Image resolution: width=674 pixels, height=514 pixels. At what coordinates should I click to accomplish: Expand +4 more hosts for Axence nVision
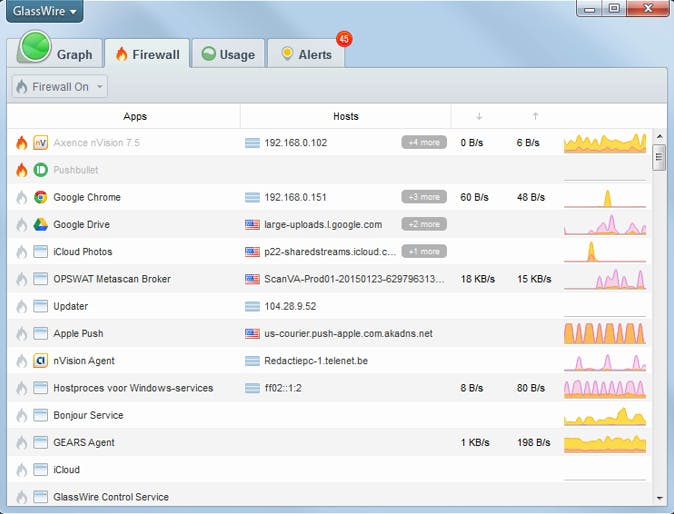pyautogui.click(x=424, y=142)
